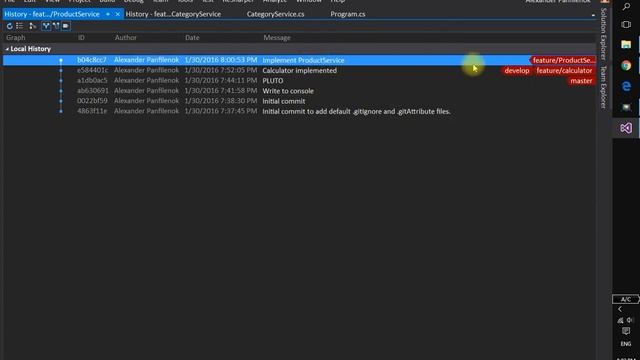Viewport: 640px width, 360px height.
Task: Refresh the commit history view
Action: point(9,26)
